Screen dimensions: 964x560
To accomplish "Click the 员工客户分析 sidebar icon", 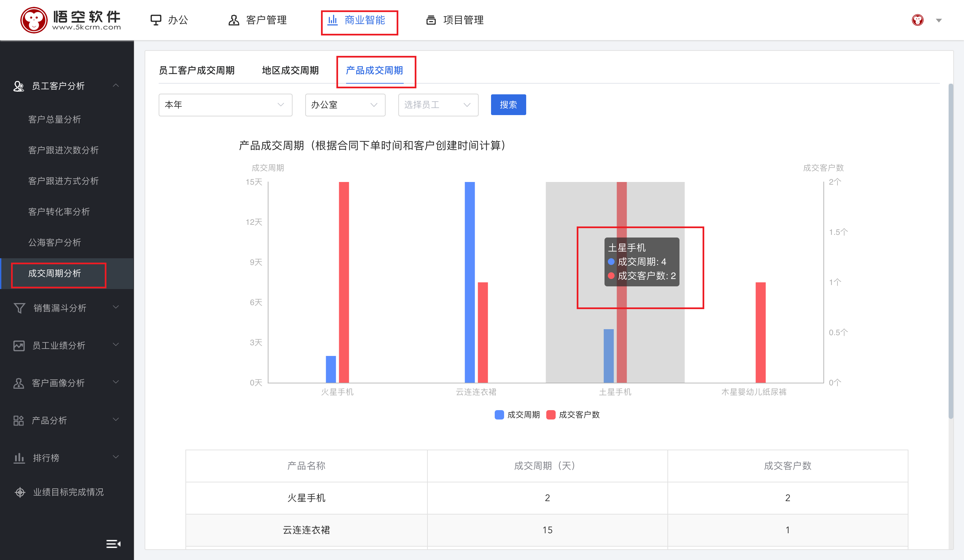I will point(18,86).
